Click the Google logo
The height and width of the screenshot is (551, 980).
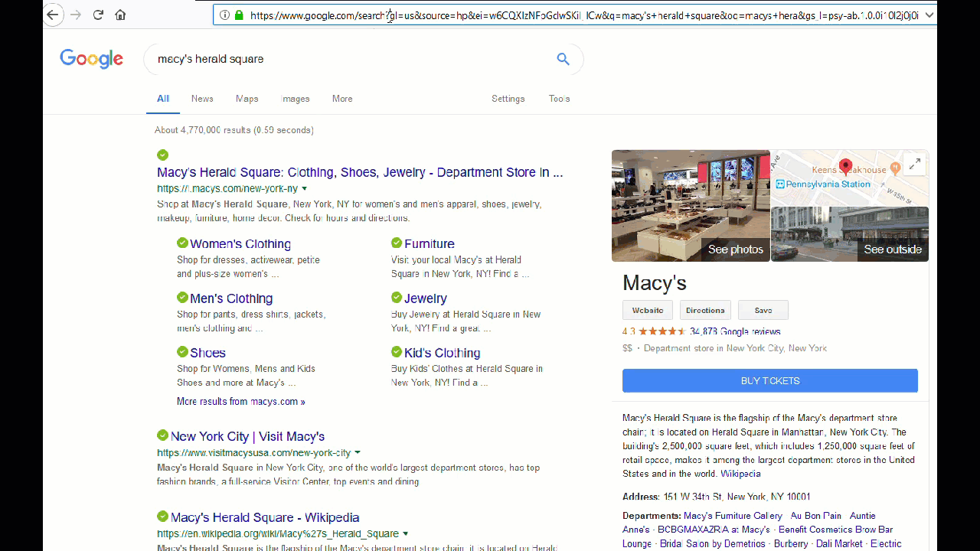coord(92,59)
